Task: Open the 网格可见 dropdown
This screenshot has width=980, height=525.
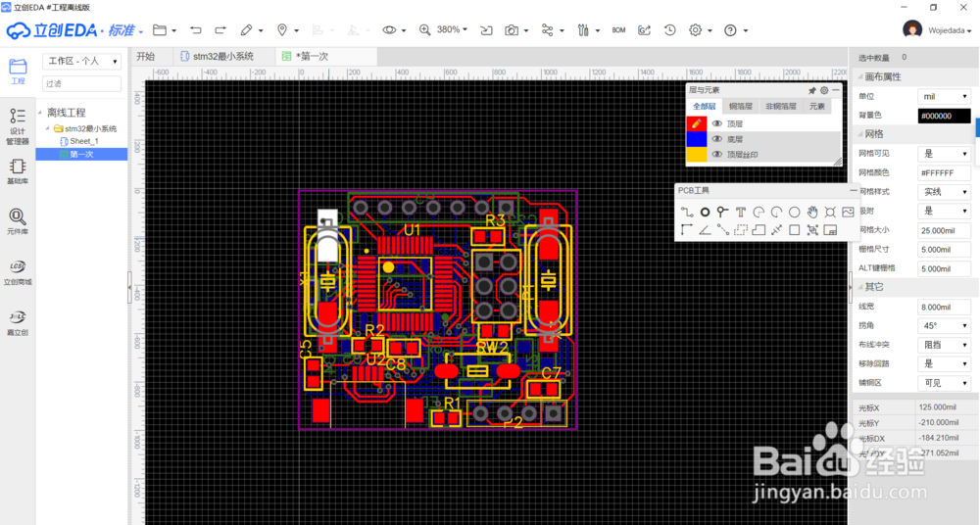Action: pyautogui.click(x=944, y=154)
